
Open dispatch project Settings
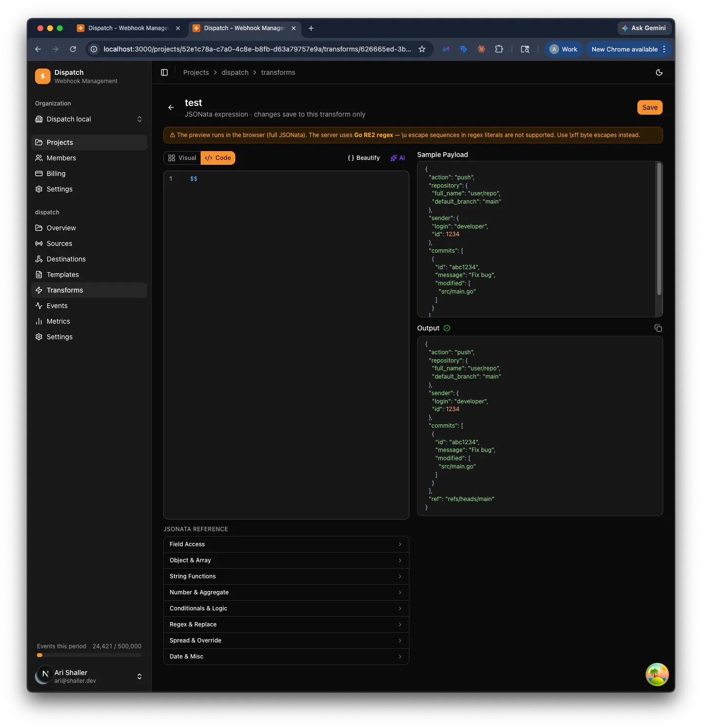pos(89,337)
